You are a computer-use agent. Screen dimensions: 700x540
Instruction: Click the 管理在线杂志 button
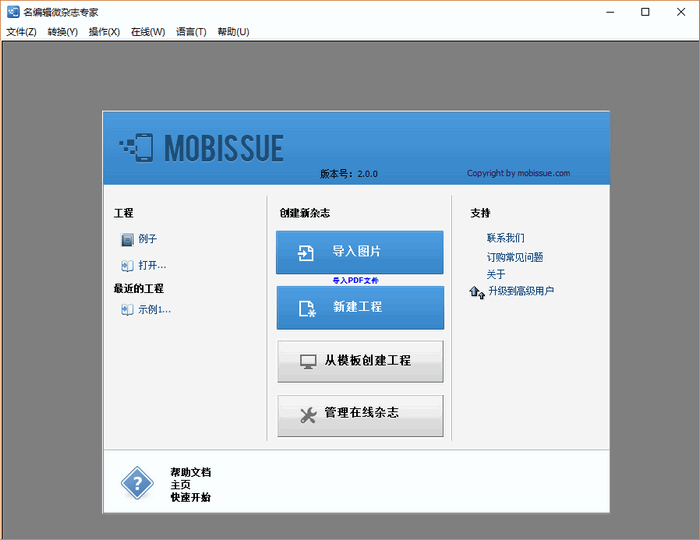pyautogui.click(x=360, y=415)
